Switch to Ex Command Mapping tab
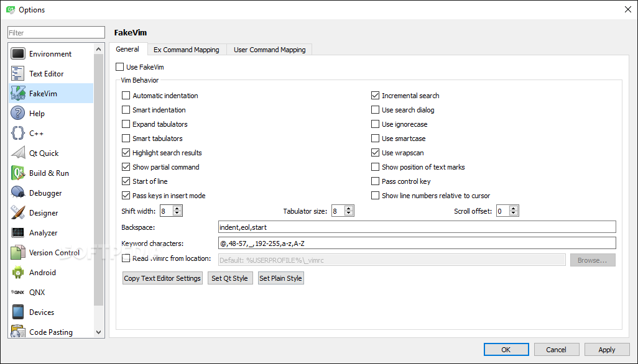The width and height of the screenshot is (638, 364). pyautogui.click(x=187, y=50)
